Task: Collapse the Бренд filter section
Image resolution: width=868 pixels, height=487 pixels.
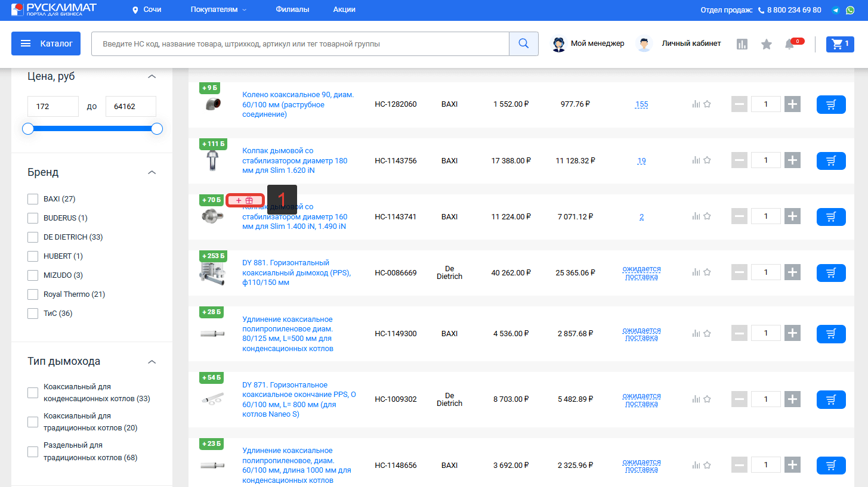Action: point(152,172)
